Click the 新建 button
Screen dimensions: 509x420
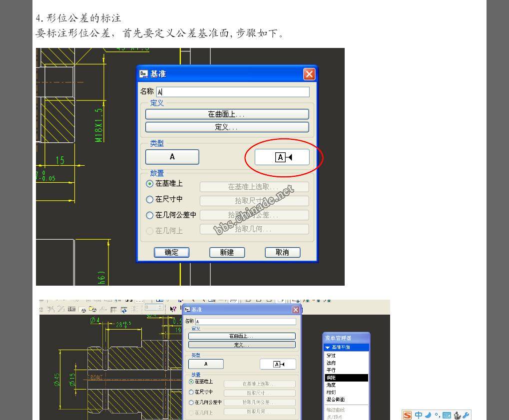[x=227, y=252]
